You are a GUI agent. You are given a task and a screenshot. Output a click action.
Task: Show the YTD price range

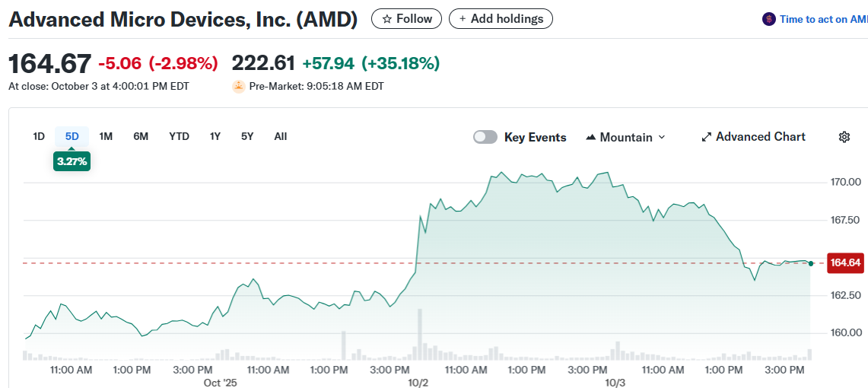click(x=179, y=136)
